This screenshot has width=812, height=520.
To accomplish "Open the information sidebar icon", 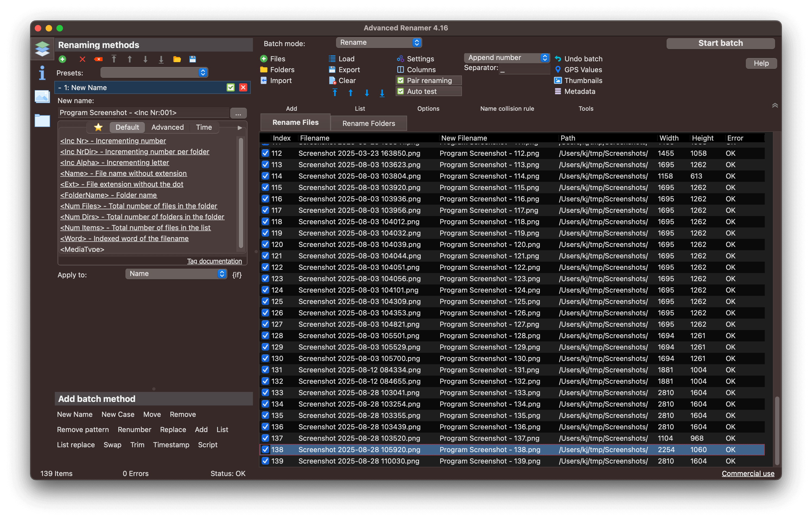I will 42,72.
